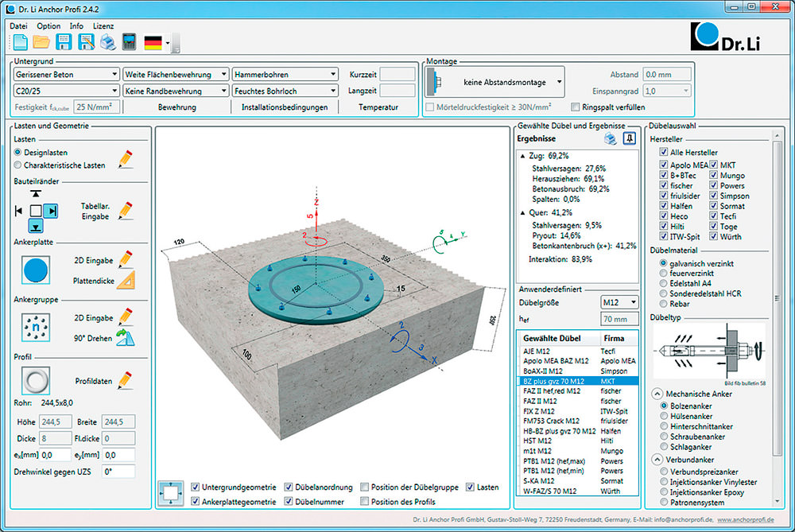The image size is (795, 532).
Task: Open Tabellar. Eingabe pencil icon
Action: [x=126, y=211]
